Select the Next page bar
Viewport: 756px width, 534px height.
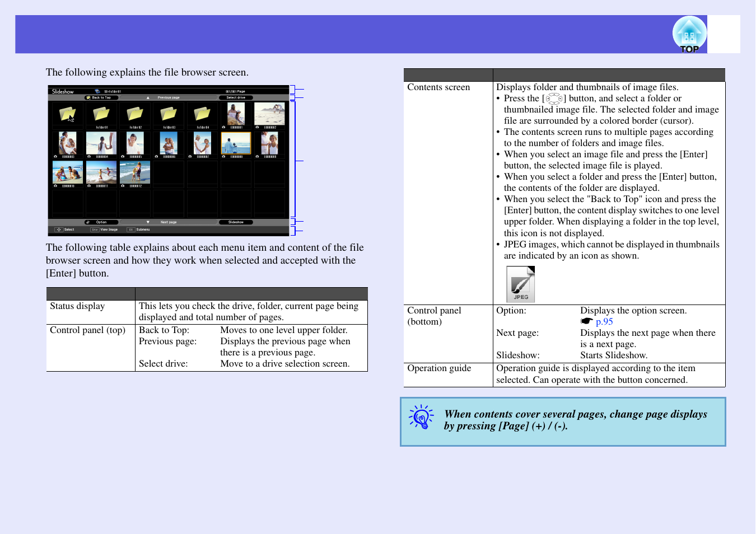(x=169, y=222)
